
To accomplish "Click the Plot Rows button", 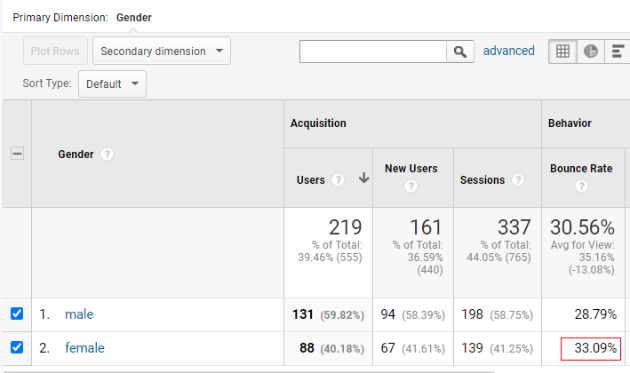I will tap(55, 51).
